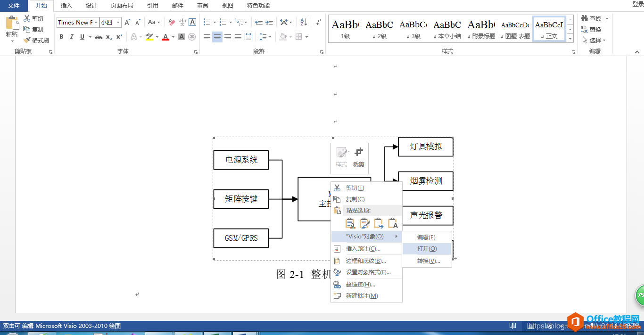Screen dimensions: 644x335
Task: Click the Grow Font icon
Action: [127, 22]
